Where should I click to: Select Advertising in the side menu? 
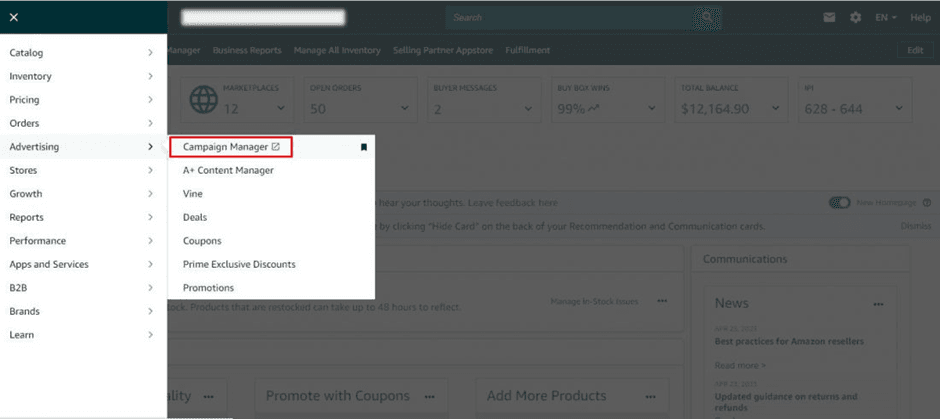pos(83,147)
